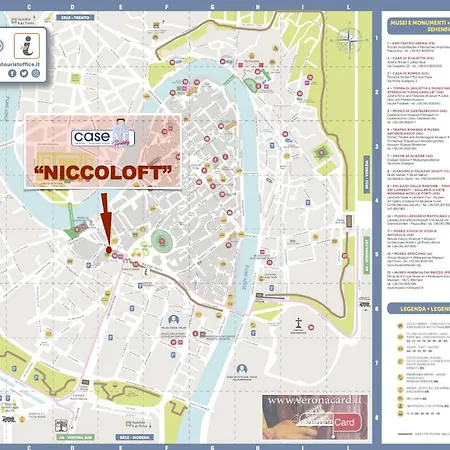Screen dimensions: 450x450
Task: Click the red "NICCOLOFT" title text
Action: click(103, 173)
